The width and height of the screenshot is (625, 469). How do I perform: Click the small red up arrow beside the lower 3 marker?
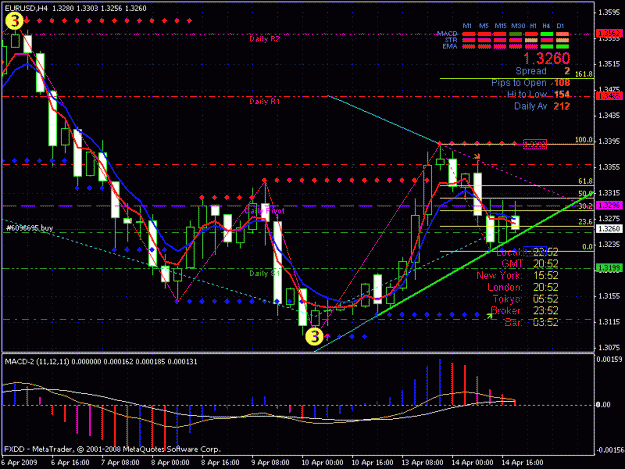(x=327, y=337)
